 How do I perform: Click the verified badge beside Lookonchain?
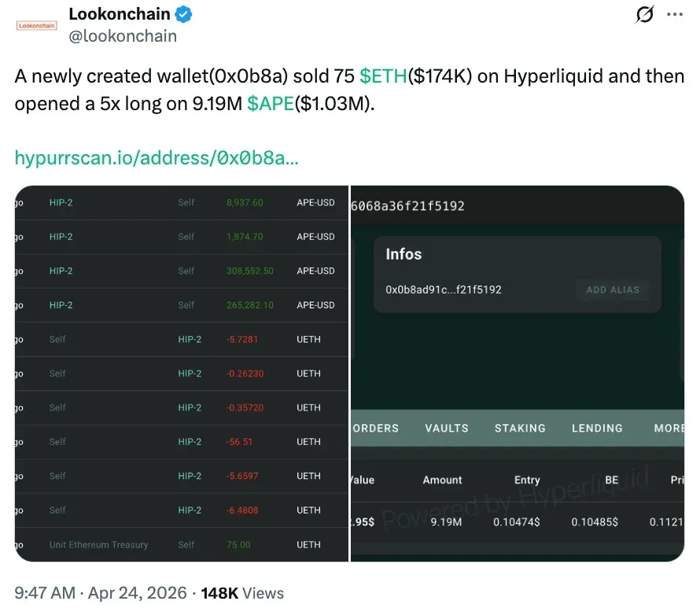tap(183, 13)
